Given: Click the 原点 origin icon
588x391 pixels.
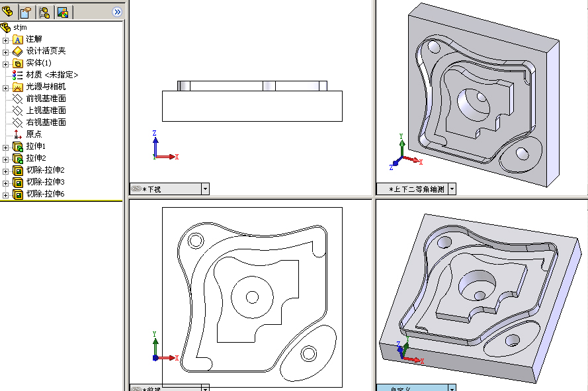Looking at the screenshot, I should [x=18, y=134].
